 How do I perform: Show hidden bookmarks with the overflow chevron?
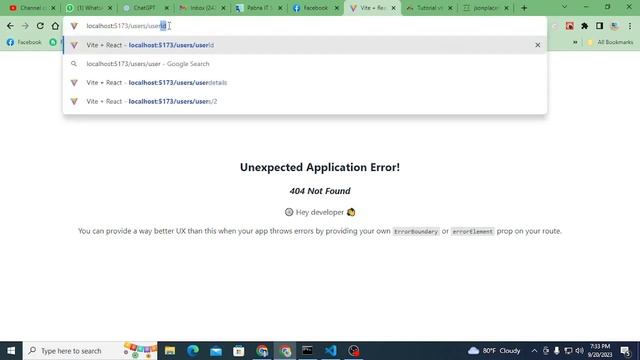click(575, 42)
